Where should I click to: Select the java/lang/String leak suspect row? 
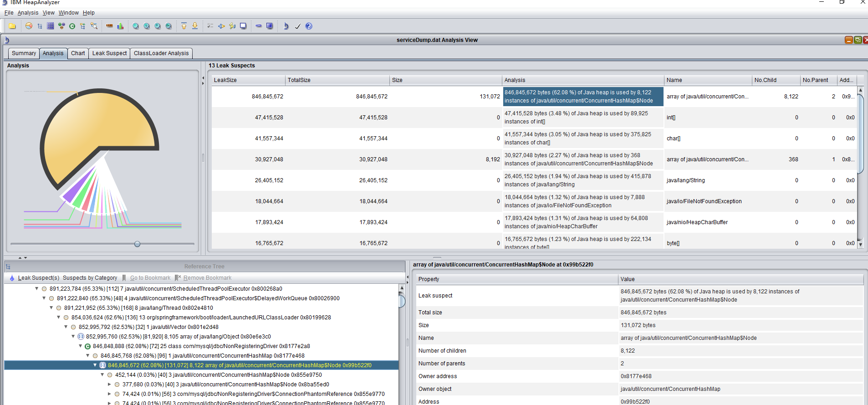534,180
